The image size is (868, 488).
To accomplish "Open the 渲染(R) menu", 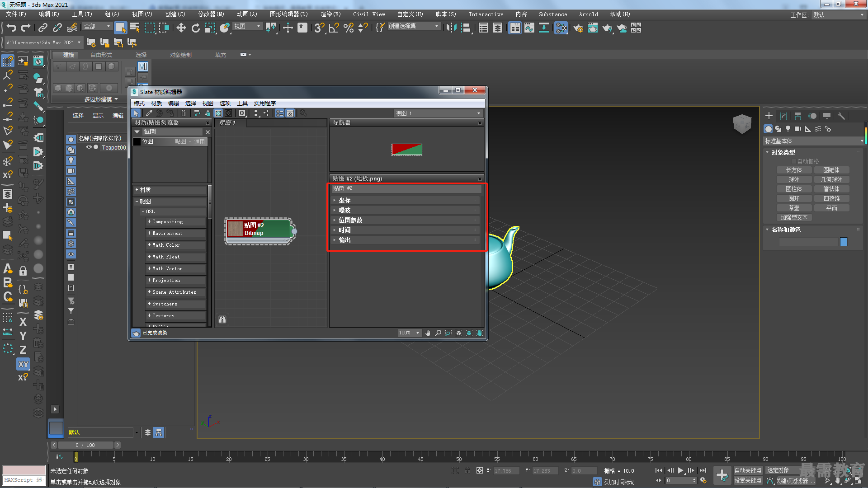I will tap(330, 14).
